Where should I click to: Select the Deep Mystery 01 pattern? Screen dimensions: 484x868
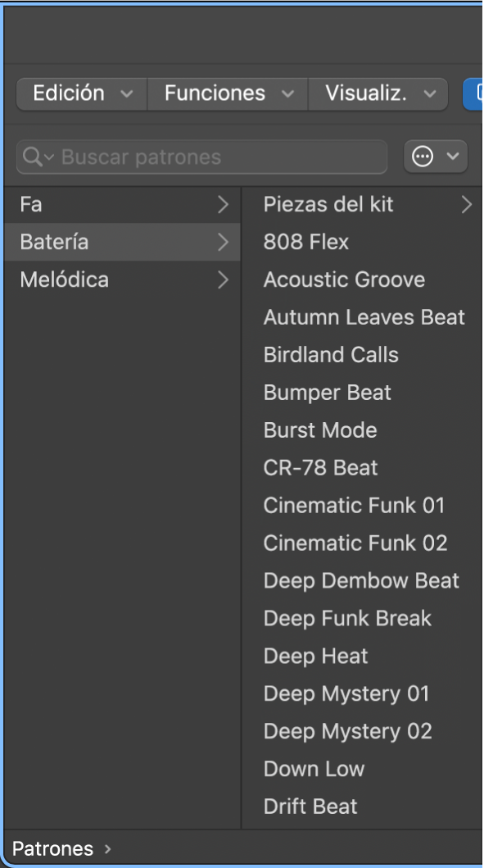[346, 693]
